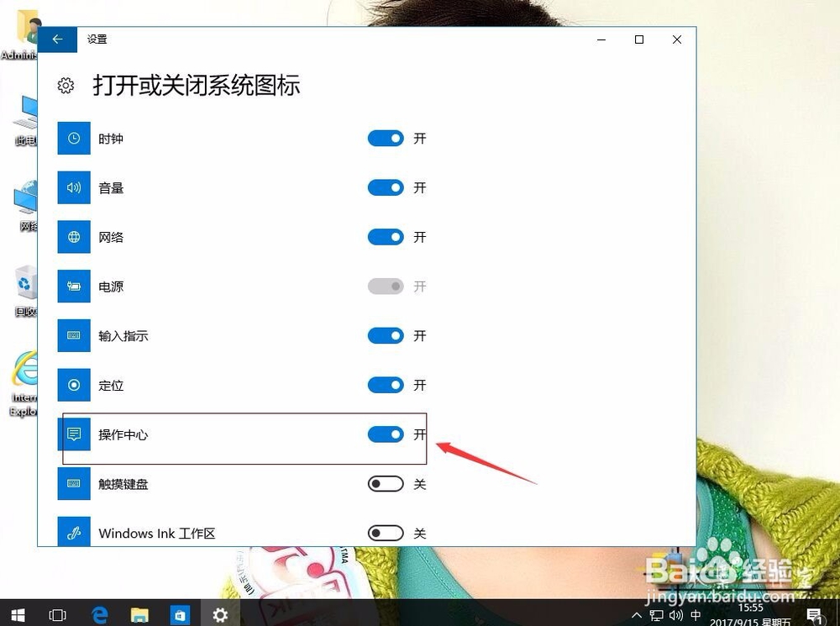Click the pen icon beside Windows Ink 工作区
This screenshot has height=626, width=840.
(73, 533)
